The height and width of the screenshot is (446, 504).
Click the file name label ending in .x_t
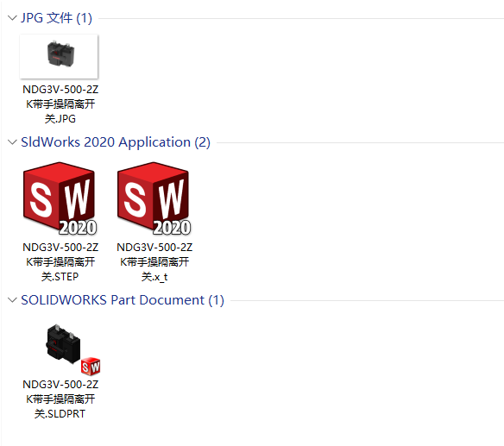tap(154, 262)
